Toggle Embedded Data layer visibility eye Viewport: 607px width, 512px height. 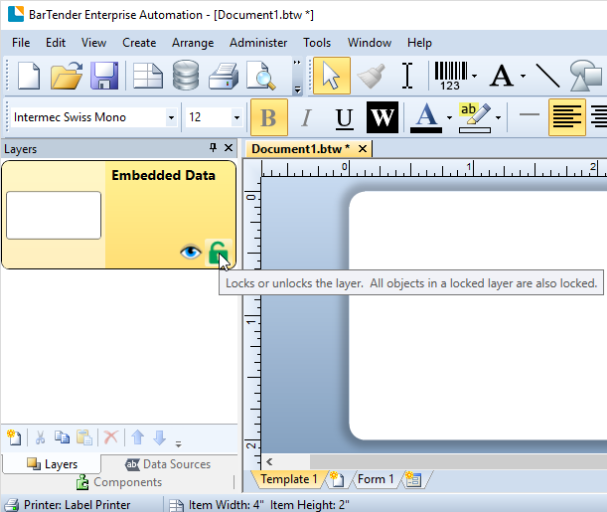[x=190, y=252]
